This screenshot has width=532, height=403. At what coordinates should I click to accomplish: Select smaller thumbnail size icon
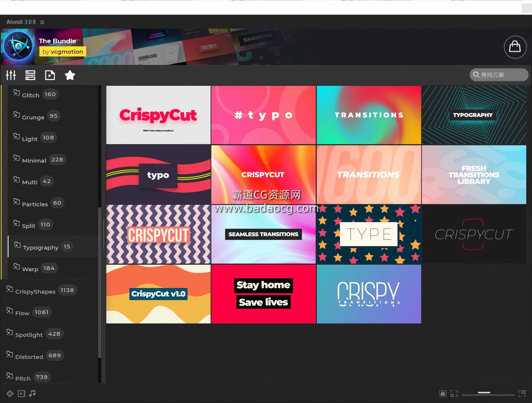point(454,394)
